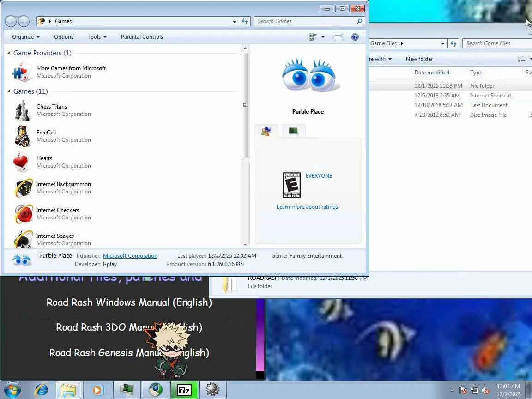Click the network tray icon
This screenshot has height=399, width=532.
point(474,391)
